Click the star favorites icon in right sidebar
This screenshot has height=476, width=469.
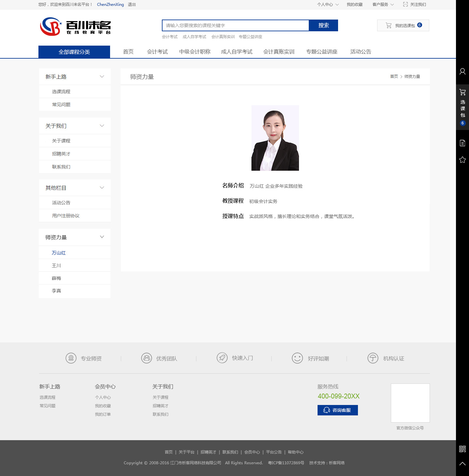(x=462, y=160)
